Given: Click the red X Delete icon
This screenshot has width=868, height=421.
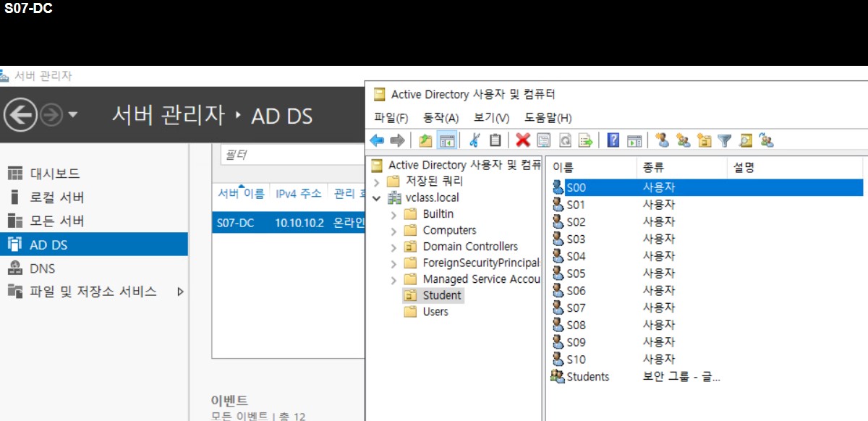Looking at the screenshot, I should point(523,140).
